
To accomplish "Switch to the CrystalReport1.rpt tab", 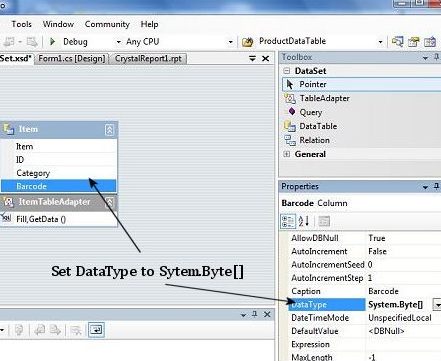I will [x=148, y=59].
